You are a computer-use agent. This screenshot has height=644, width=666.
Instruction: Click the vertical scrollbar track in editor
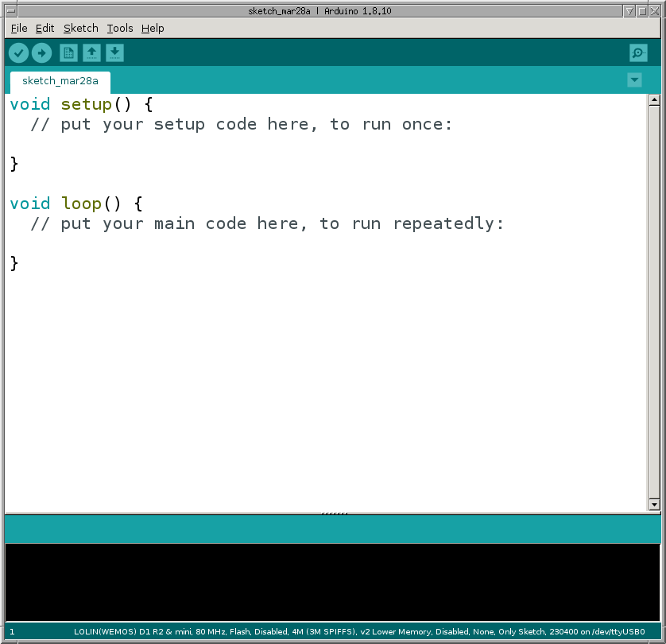tap(654, 302)
